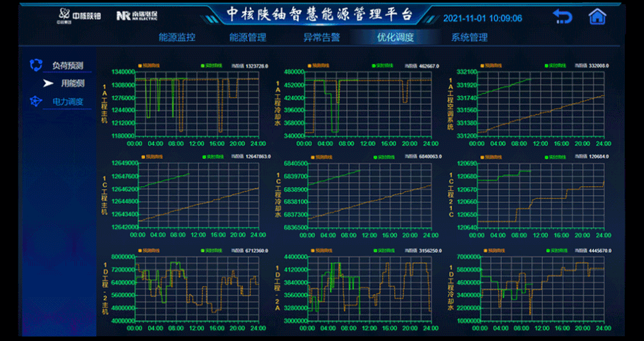
Task: Go to home via house icon
Action: (597, 17)
